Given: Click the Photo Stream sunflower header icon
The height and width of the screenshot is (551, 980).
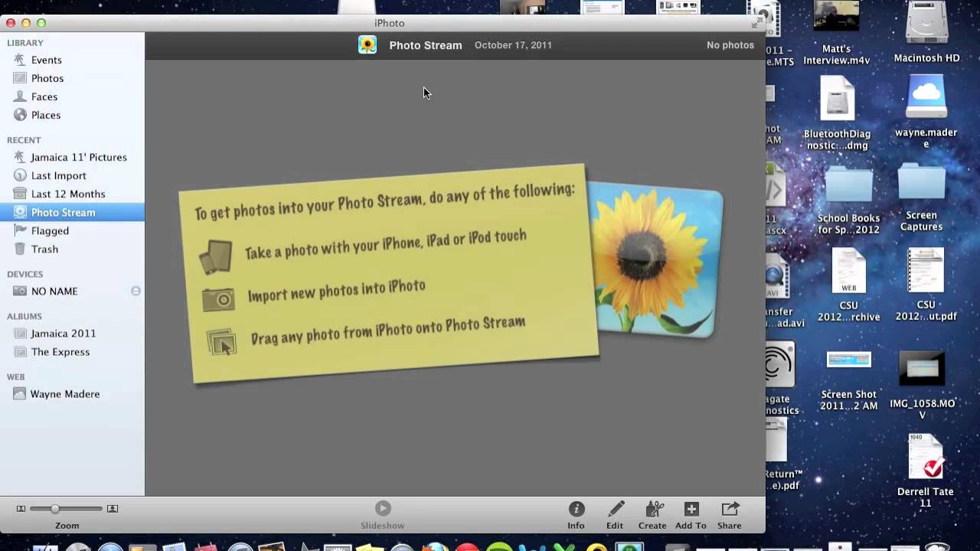Looking at the screenshot, I should pos(367,44).
